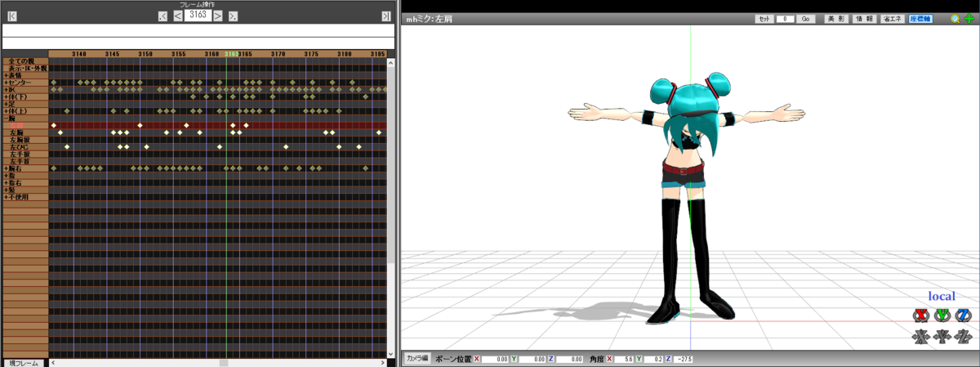The height and width of the screenshot is (367, 980).
Task: Select the 表示・IK・外観 row
Action: 25,68
